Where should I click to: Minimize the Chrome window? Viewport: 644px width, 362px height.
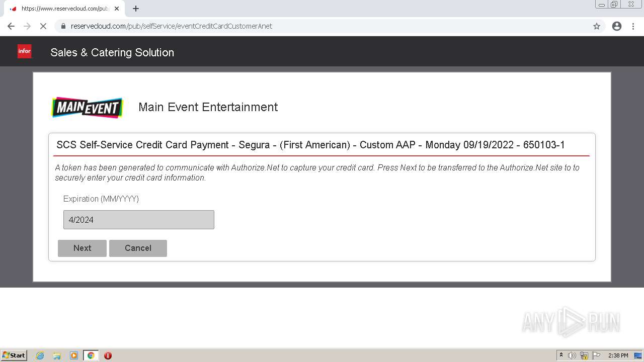(x=602, y=5)
